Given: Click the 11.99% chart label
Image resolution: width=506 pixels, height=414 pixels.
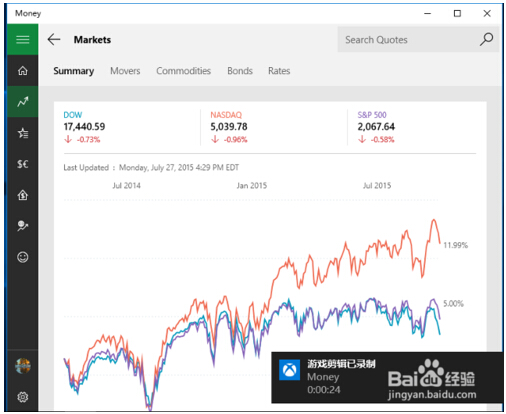Looking at the screenshot, I should tap(456, 245).
